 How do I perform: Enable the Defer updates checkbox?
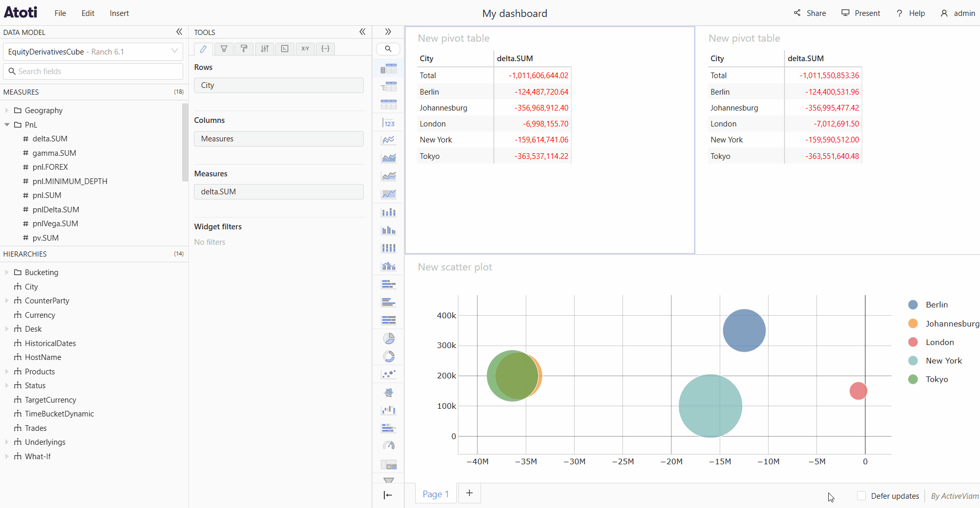(862, 496)
